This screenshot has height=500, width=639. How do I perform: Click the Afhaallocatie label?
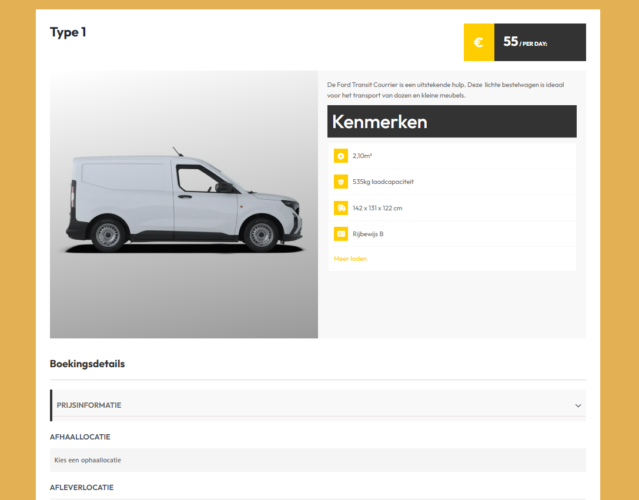(x=80, y=437)
